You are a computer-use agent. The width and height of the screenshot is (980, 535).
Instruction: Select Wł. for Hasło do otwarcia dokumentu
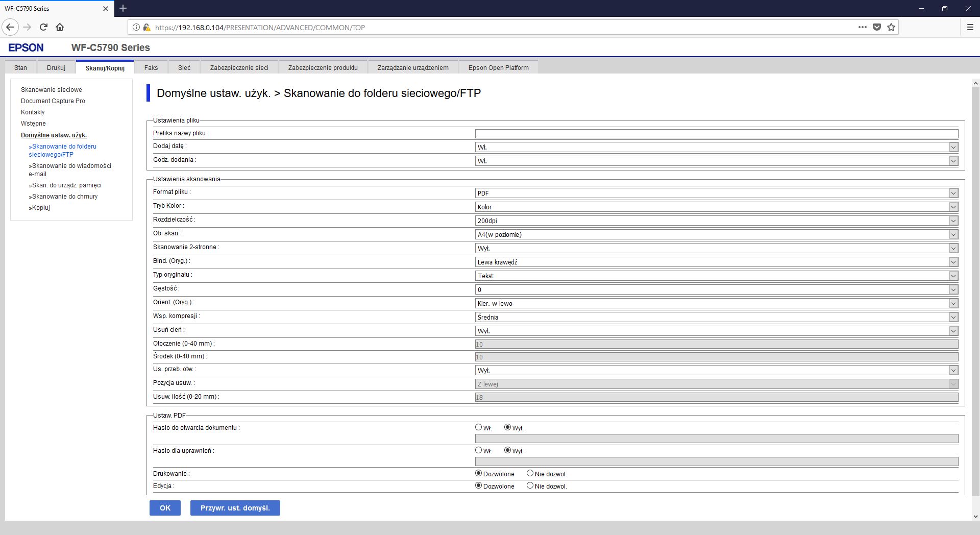coord(478,427)
